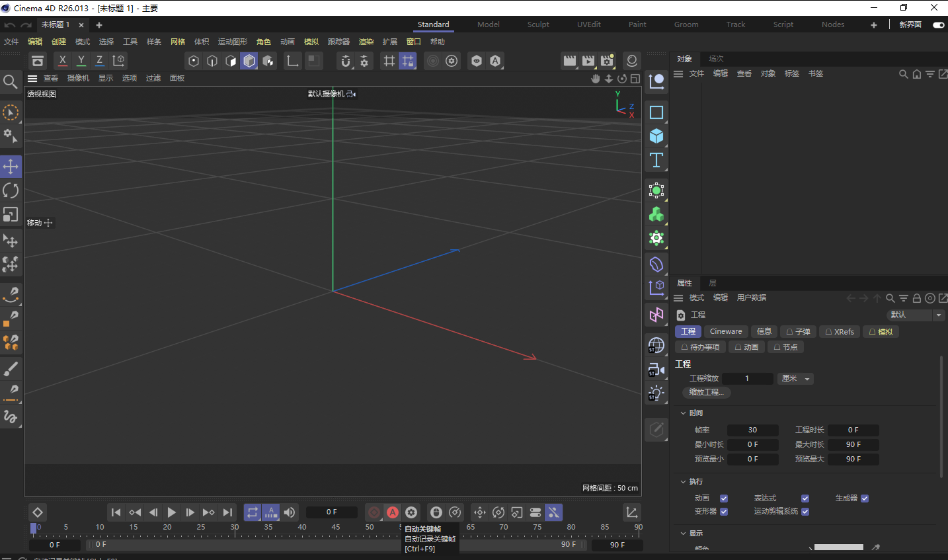
Task: Select the Scale tool
Action: 11,215
